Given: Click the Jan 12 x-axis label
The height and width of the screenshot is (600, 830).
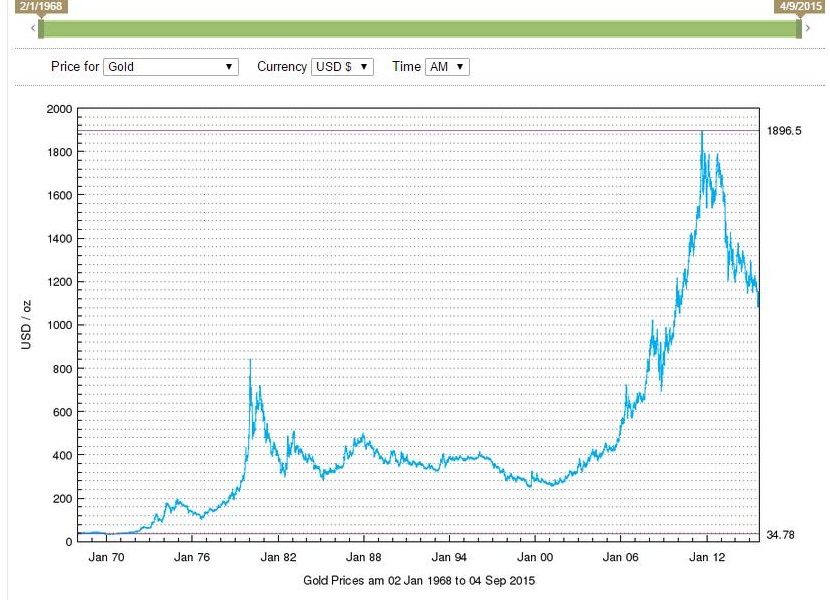Looking at the screenshot, I should click(x=705, y=558).
